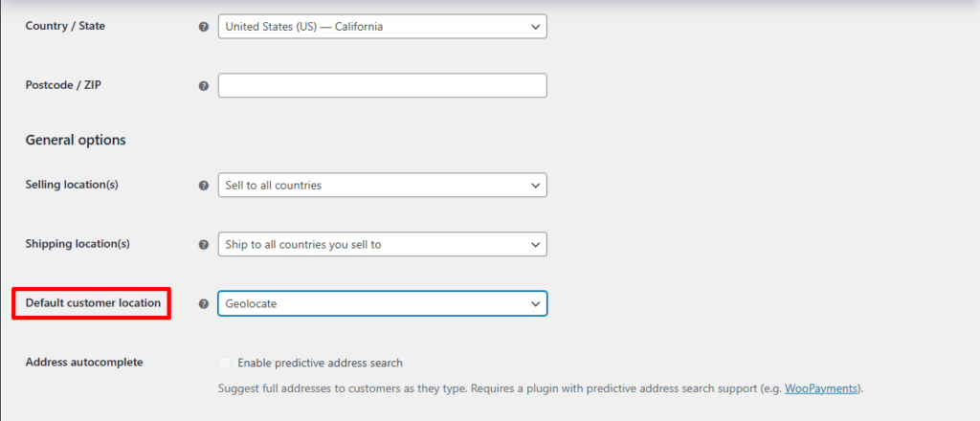Click help icon for Default customer location
This screenshot has height=421, width=980.
point(203,304)
